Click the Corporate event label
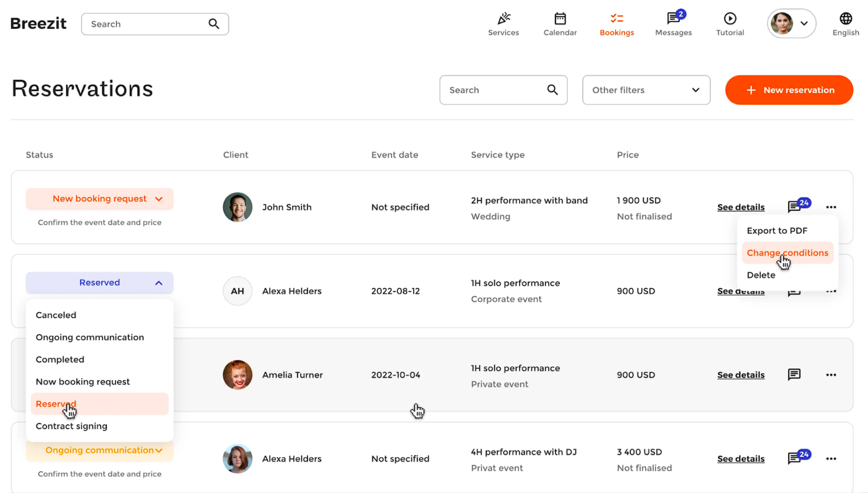868x493 pixels. pos(506,299)
